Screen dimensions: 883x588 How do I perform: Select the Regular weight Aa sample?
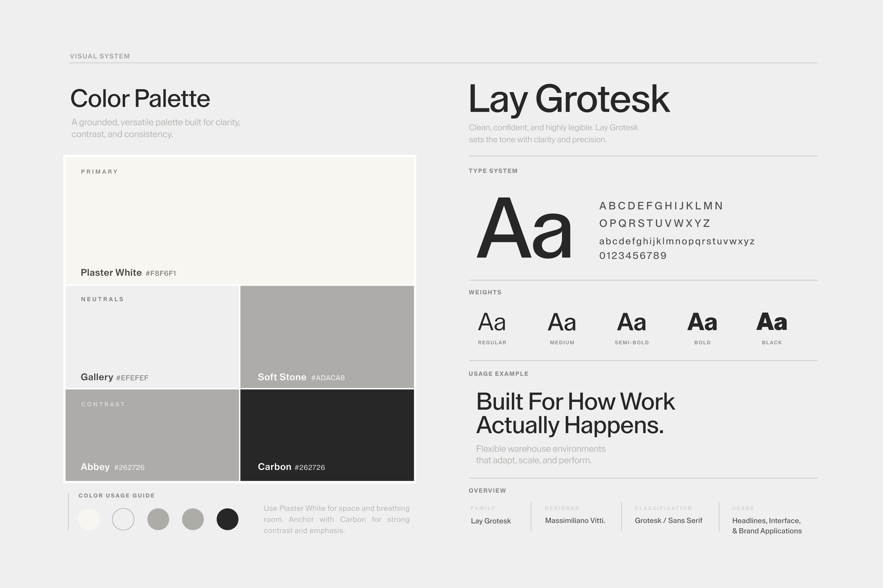[x=492, y=322]
